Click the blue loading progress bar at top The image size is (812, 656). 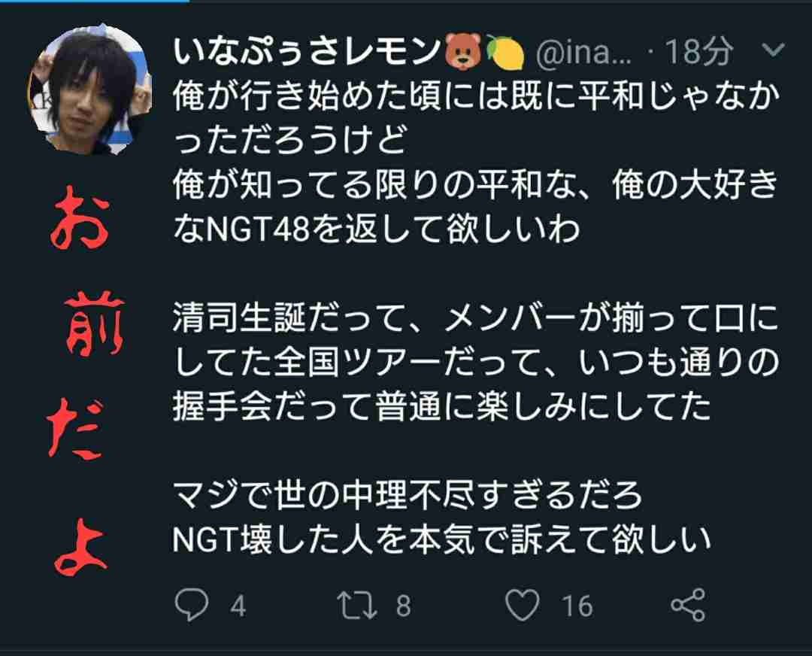pyautogui.click(x=95, y=2)
